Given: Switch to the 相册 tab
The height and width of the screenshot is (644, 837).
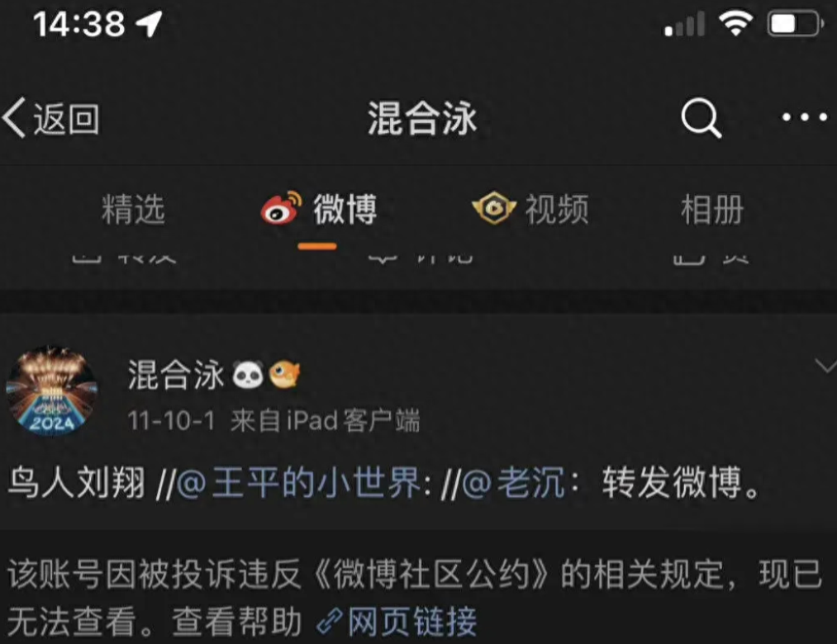Looking at the screenshot, I should pos(712,209).
